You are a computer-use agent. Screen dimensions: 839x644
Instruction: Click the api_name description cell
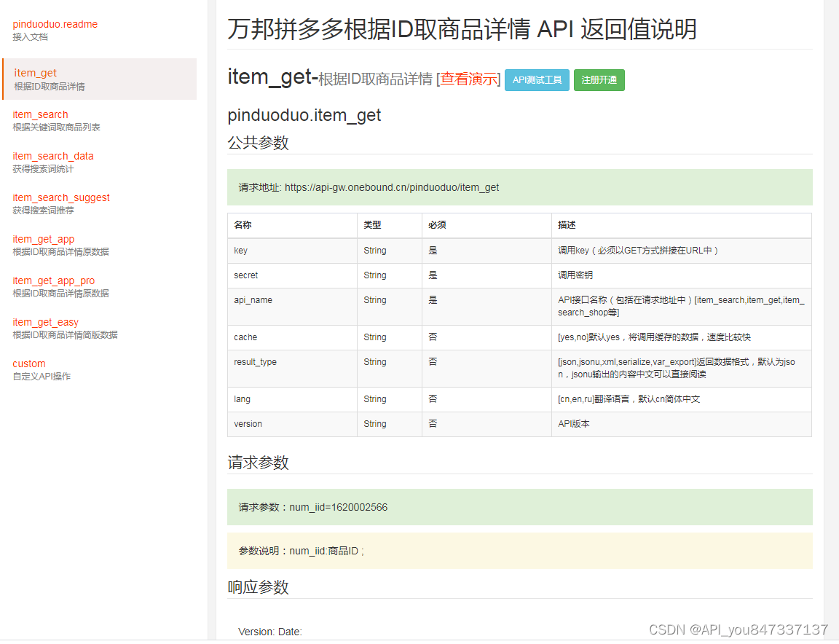click(681, 307)
